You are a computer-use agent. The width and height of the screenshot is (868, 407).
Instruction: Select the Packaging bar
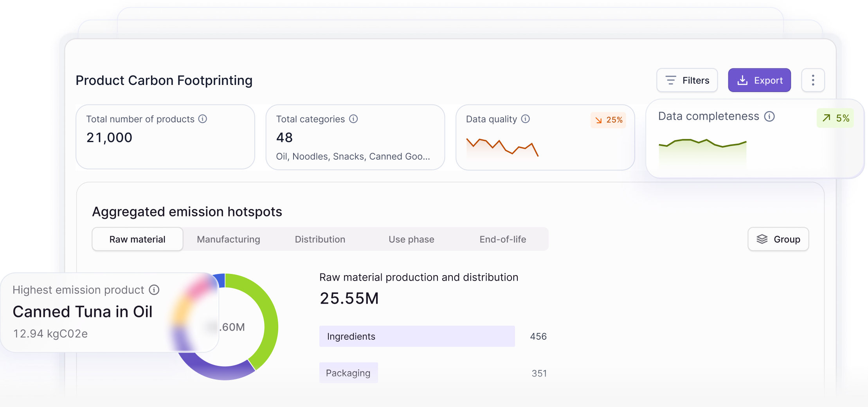click(348, 373)
